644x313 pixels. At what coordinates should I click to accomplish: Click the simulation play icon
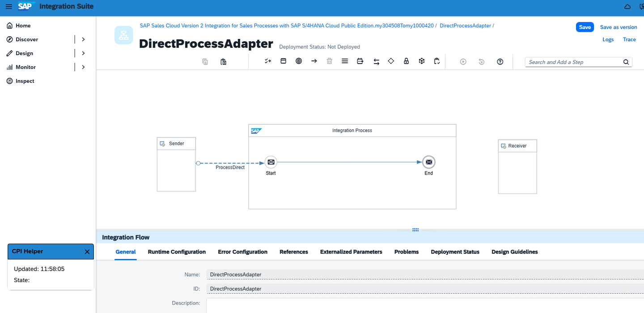[463, 61]
